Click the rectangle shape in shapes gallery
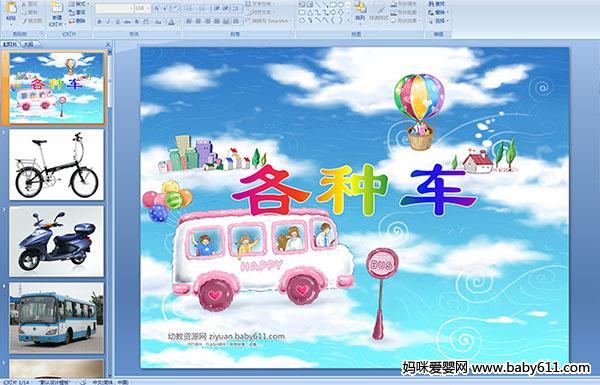Viewport: 600px width, 385px height. coord(333,5)
